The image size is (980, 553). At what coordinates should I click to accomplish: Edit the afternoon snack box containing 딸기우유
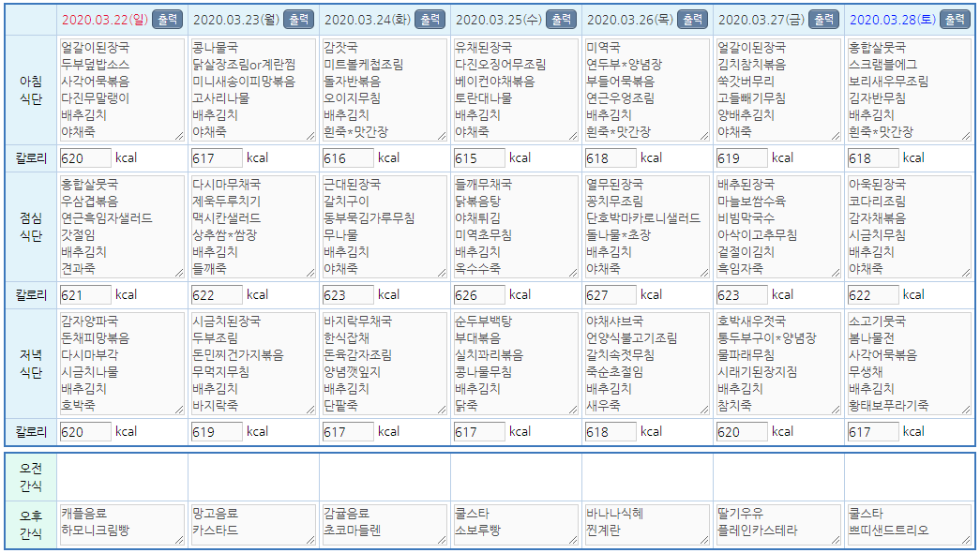777,525
